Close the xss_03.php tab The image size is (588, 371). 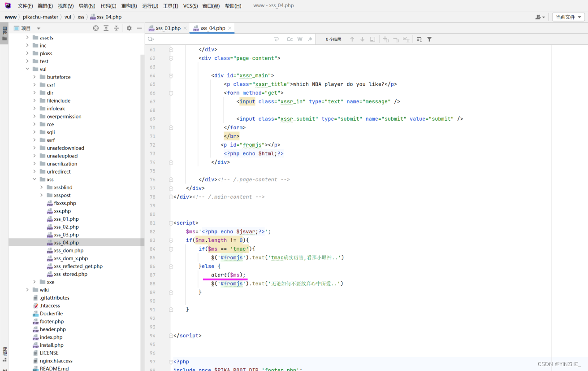(x=185, y=28)
